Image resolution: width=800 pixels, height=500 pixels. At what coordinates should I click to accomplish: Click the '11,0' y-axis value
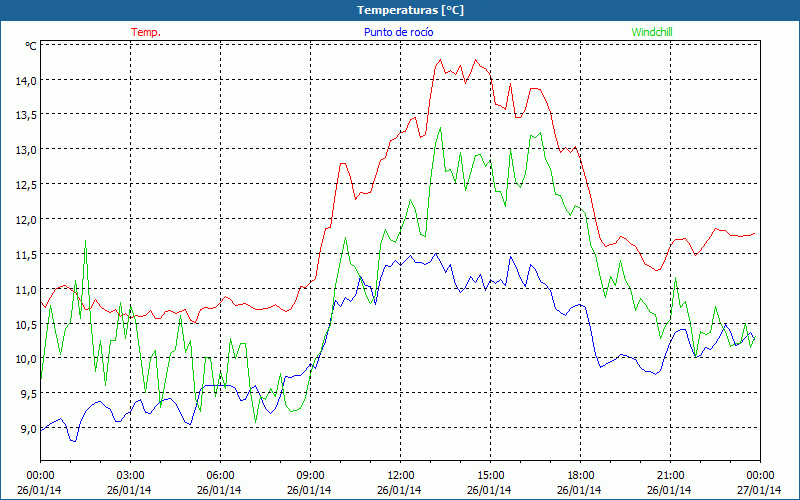click(27, 289)
